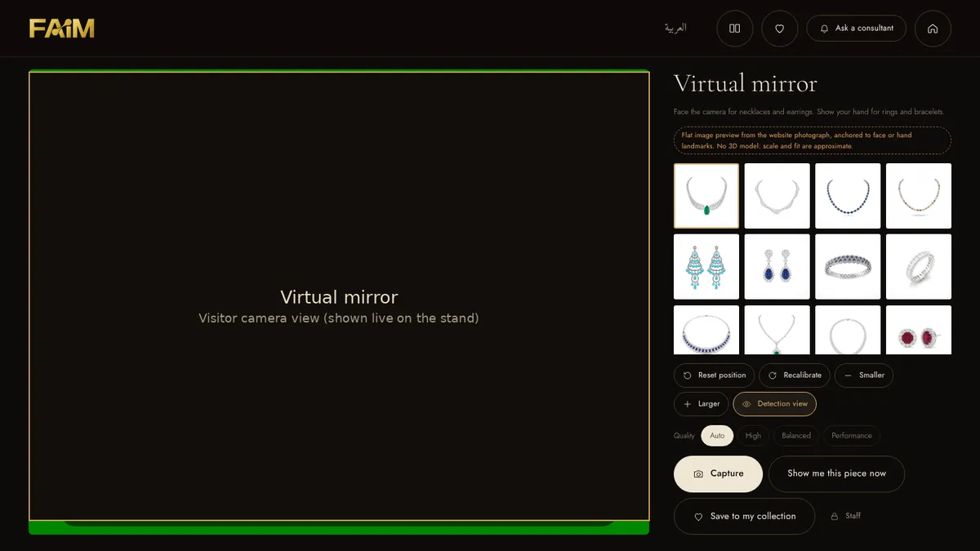Viewport: 980px width, 551px height.
Task: Click the FAIM logo
Action: 62,29
